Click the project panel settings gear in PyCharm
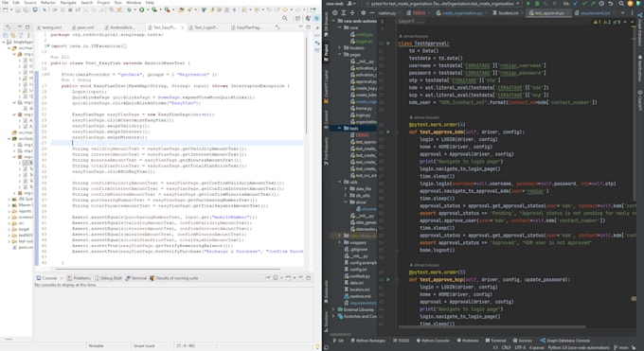The image size is (644, 351). click(x=363, y=12)
